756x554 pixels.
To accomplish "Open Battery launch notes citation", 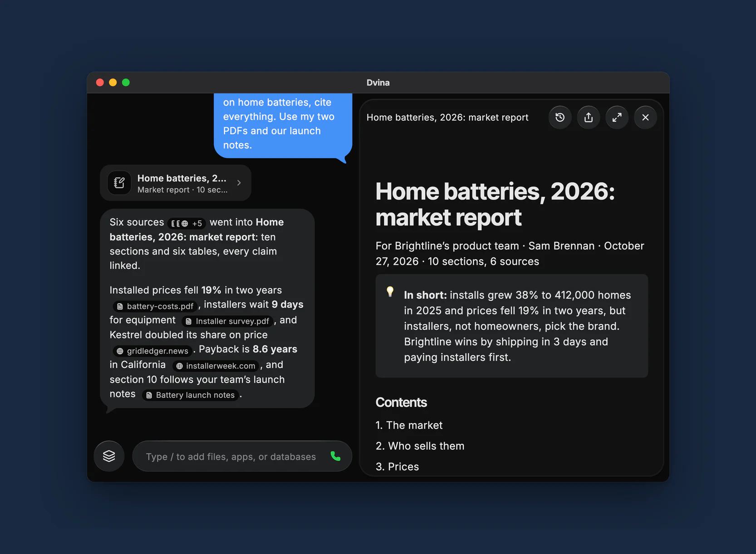I will (191, 395).
